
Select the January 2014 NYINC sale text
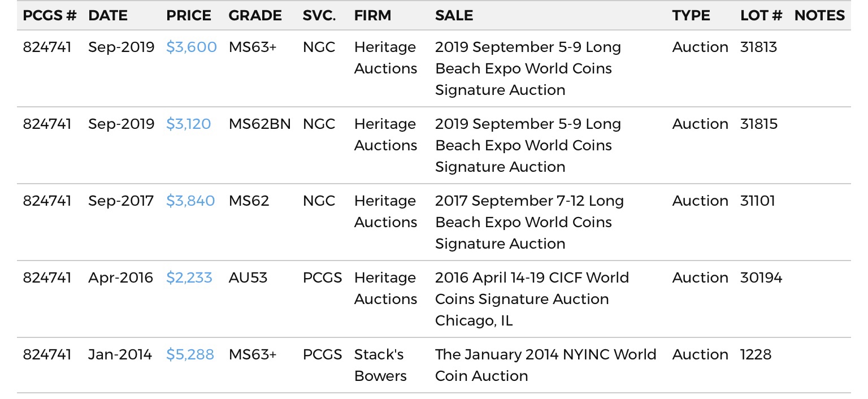pos(546,366)
